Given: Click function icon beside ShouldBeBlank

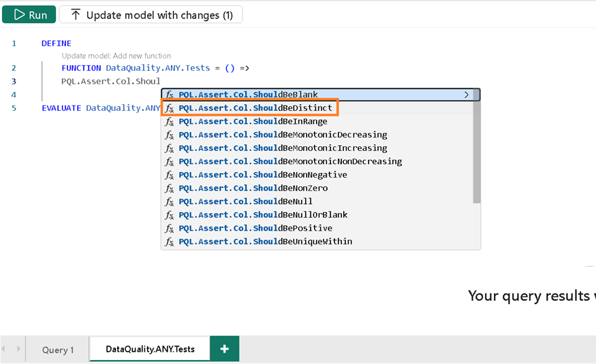Looking at the screenshot, I should pos(170,95).
